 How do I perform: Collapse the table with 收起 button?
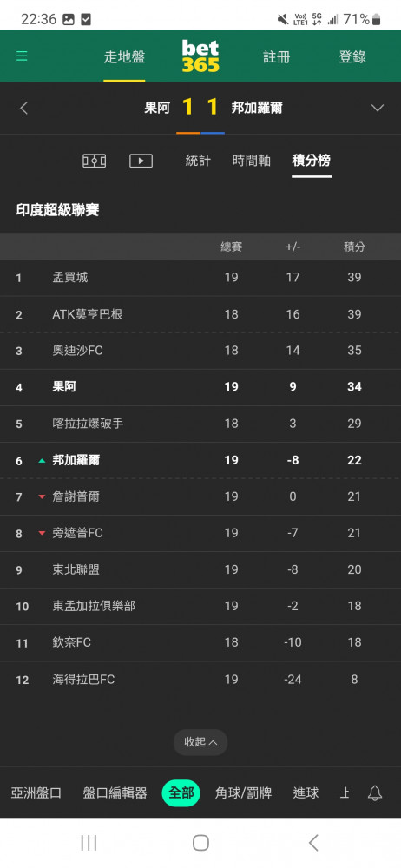point(200,742)
